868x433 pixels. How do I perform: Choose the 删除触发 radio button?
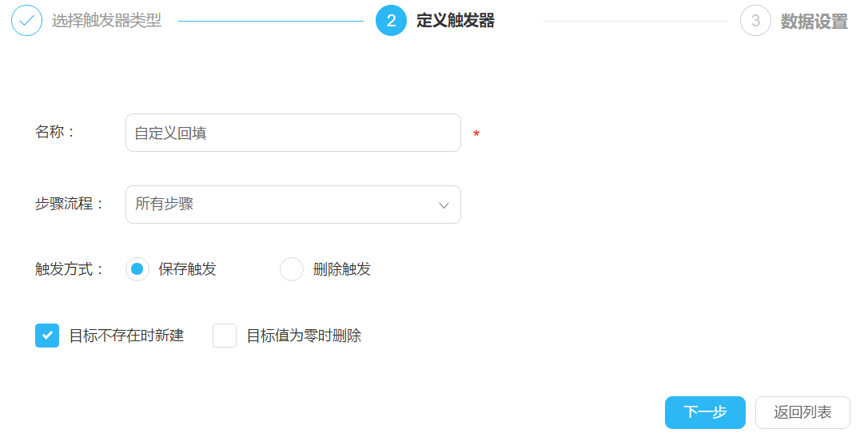pos(292,269)
